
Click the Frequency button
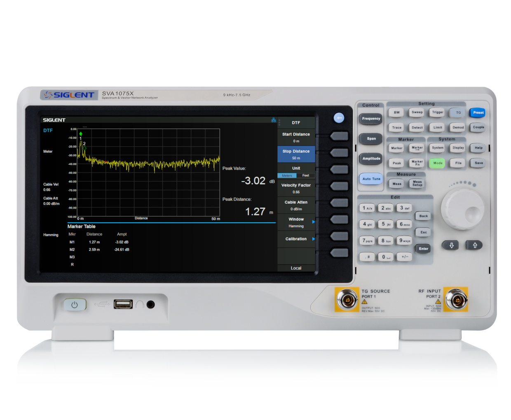371,119
